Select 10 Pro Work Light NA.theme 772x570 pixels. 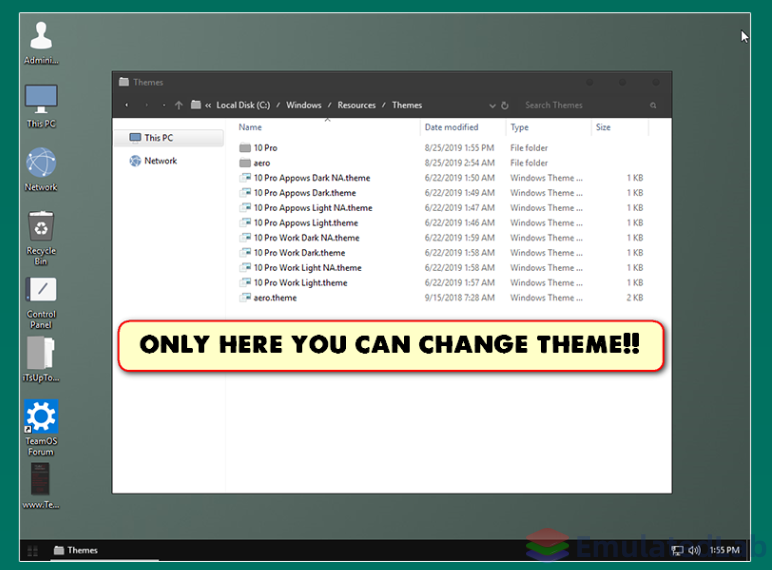click(x=308, y=268)
